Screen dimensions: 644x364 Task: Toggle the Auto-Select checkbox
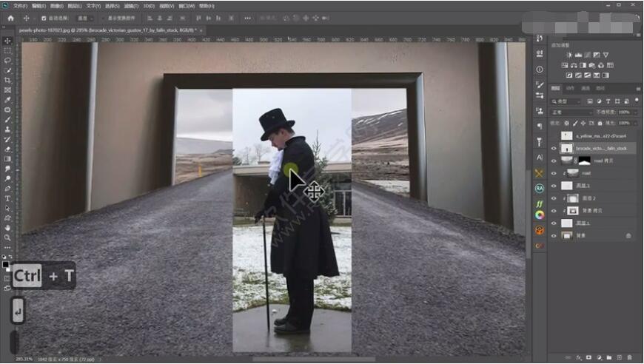click(x=44, y=18)
